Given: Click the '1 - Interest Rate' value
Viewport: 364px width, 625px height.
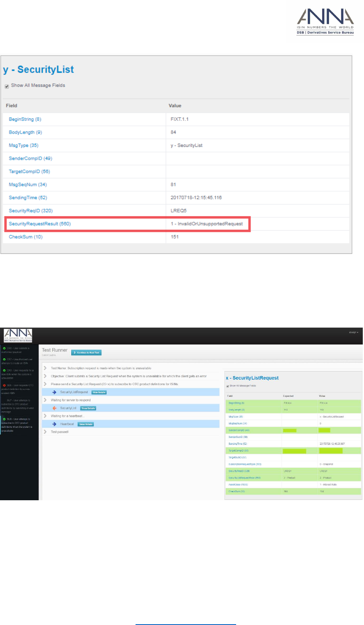Looking at the screenshot, I should [328, 485].
